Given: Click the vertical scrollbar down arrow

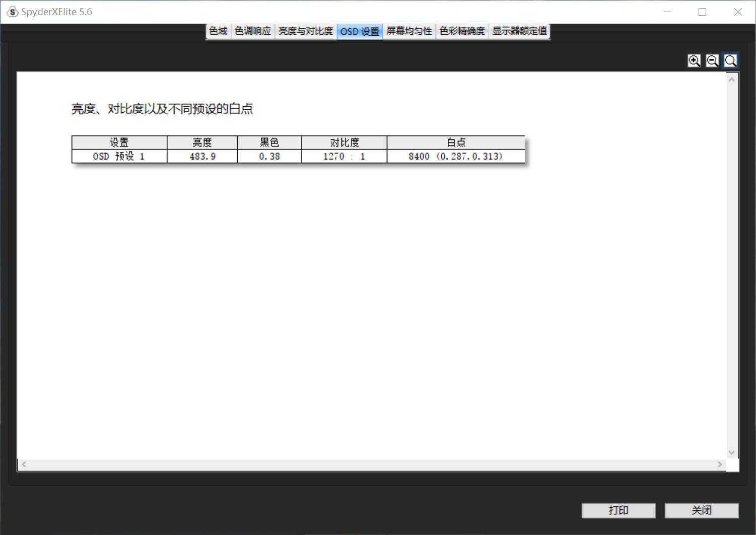Looking at the screenshot, I should click(732, 452).
